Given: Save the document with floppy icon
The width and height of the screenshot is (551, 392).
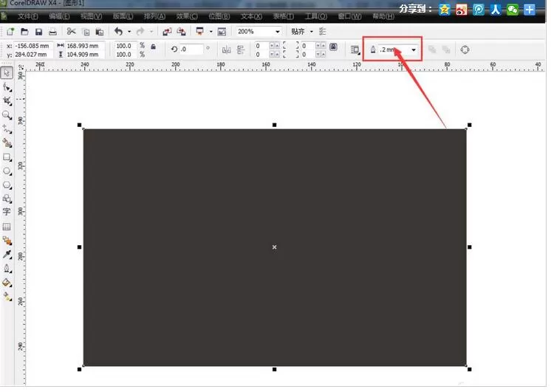Looking at the screenshot, I should click(38, 32).
